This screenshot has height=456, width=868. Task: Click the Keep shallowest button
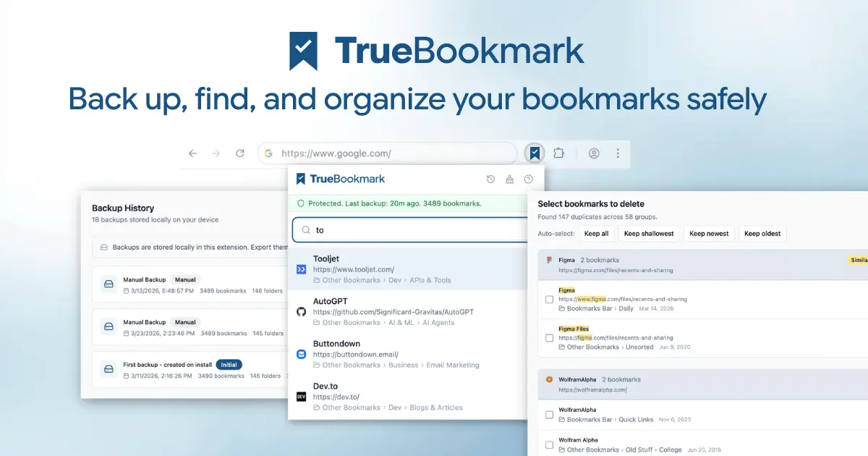click(x=649, y=233)
